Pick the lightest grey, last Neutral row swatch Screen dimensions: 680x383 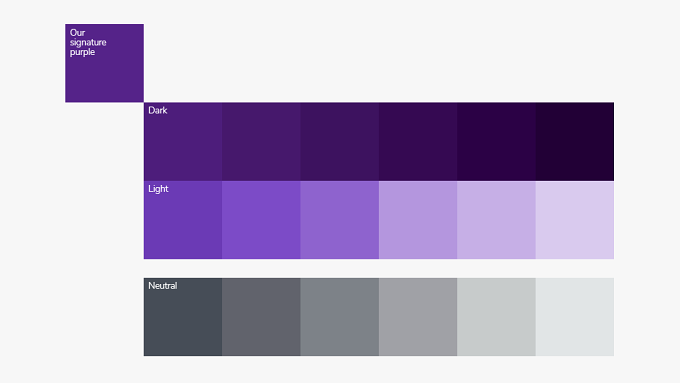tap(575, 317)
